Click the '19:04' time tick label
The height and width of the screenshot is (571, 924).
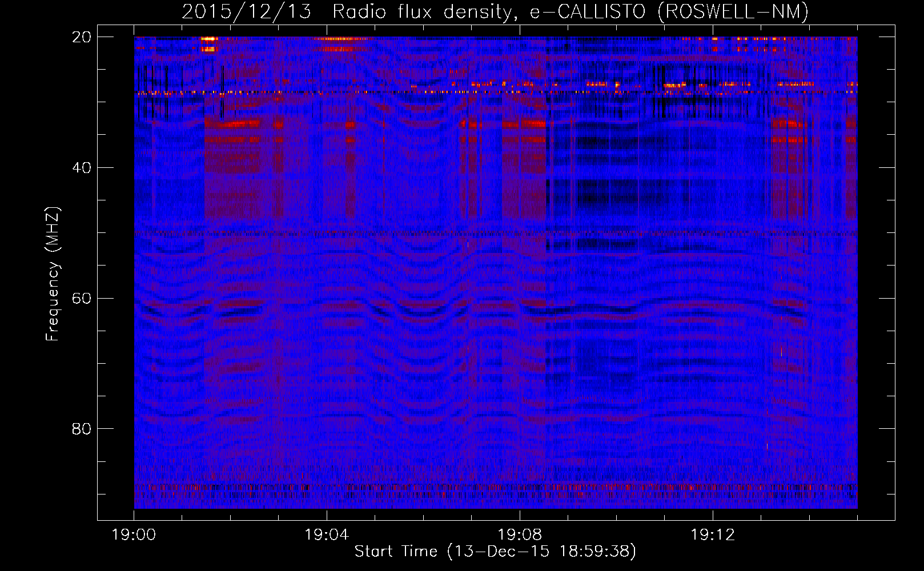327,535
